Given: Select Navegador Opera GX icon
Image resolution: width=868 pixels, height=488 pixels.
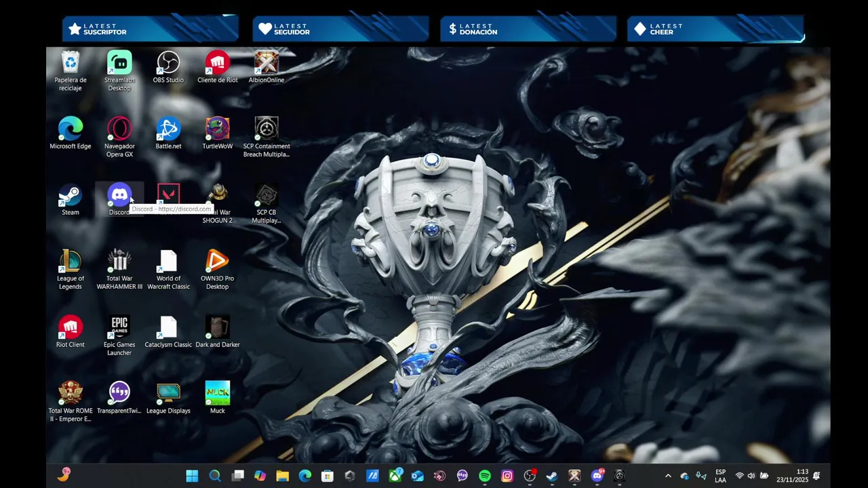Looking at the screenshot, I should pyautogui.click(x=119, y=137).
